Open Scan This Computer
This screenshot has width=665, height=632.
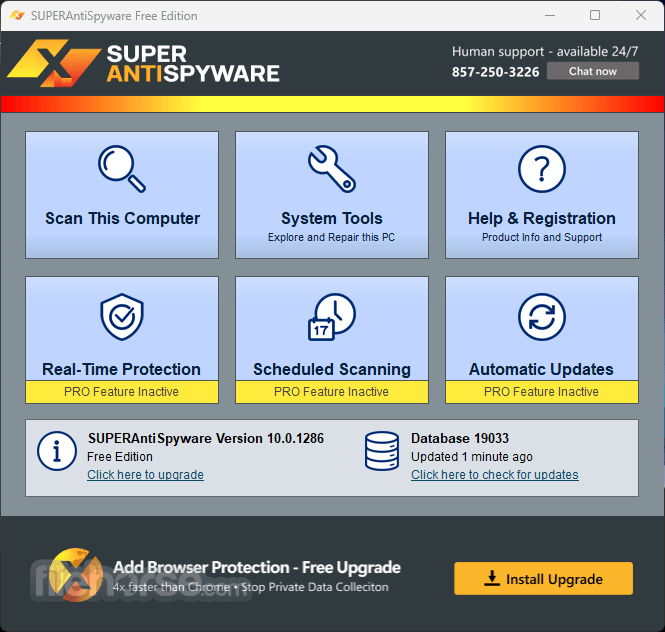pos(122,195)
